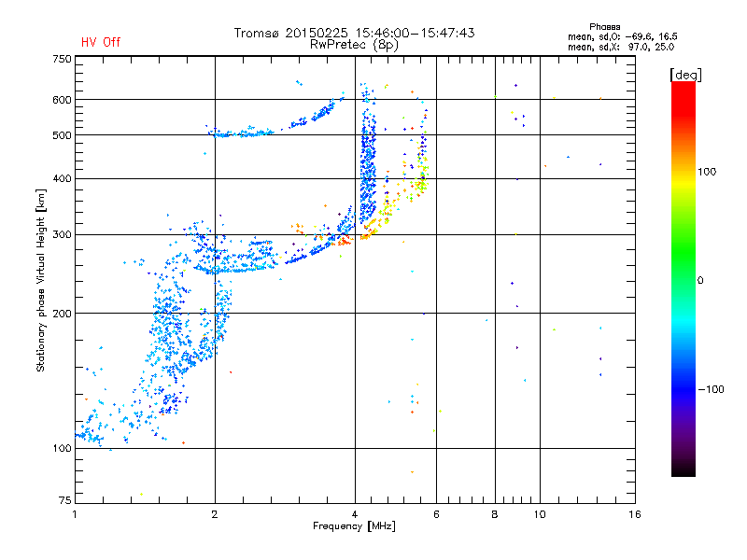Click the y-axis '300' tick label
Viewport: 747px width, 560px height.
[x=62, y=235]
